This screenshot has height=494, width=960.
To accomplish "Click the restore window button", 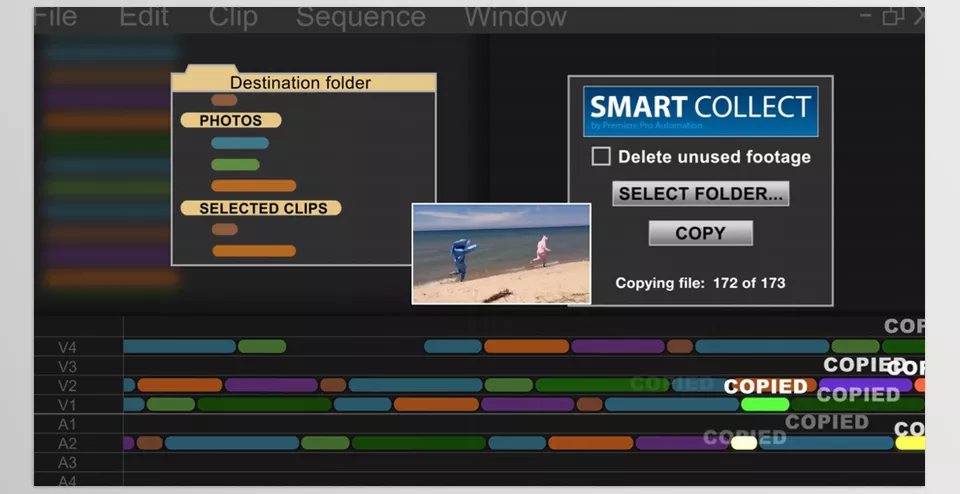I will 893,16.
